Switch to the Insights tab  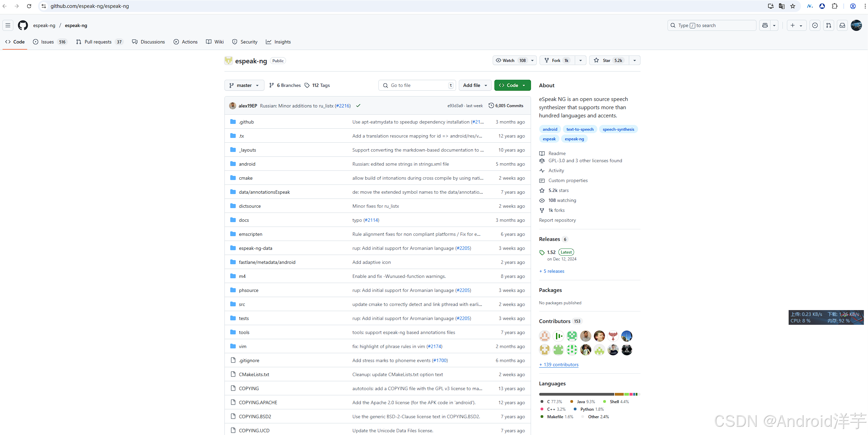[x=278, y=42]
